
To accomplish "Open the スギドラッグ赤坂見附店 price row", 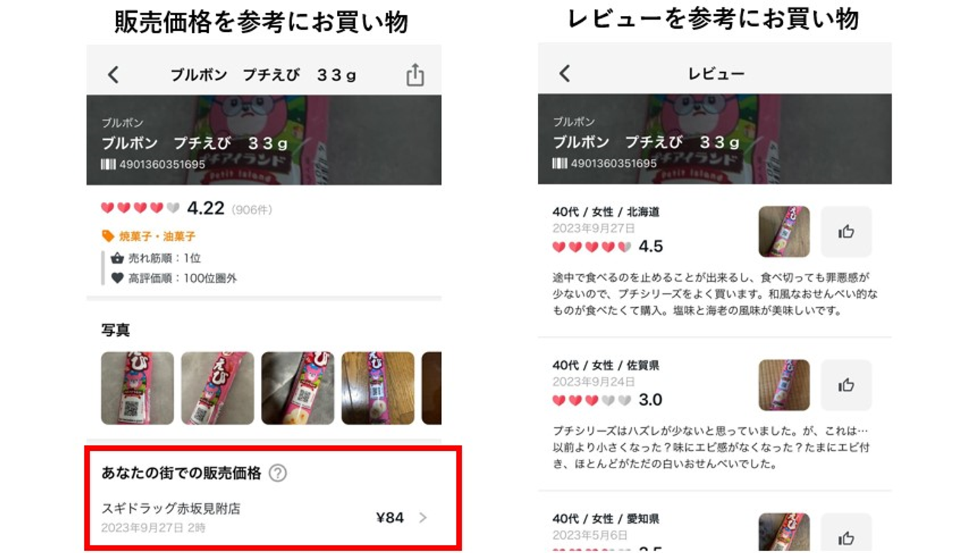I will 264,518.
